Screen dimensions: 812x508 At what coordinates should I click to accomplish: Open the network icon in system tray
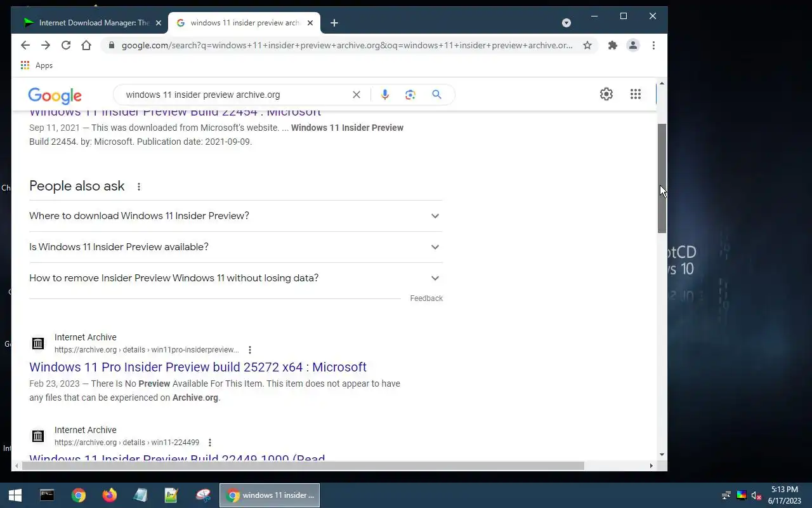pos(726,496)
